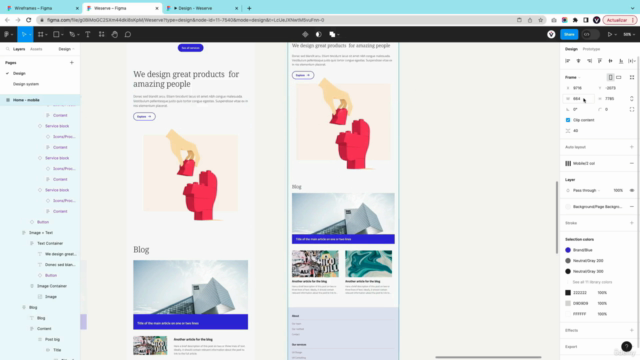This screenshot has width=640, height=360.
Task: Click the user avatar in Figma toolbar
Action: click(551, 34)
